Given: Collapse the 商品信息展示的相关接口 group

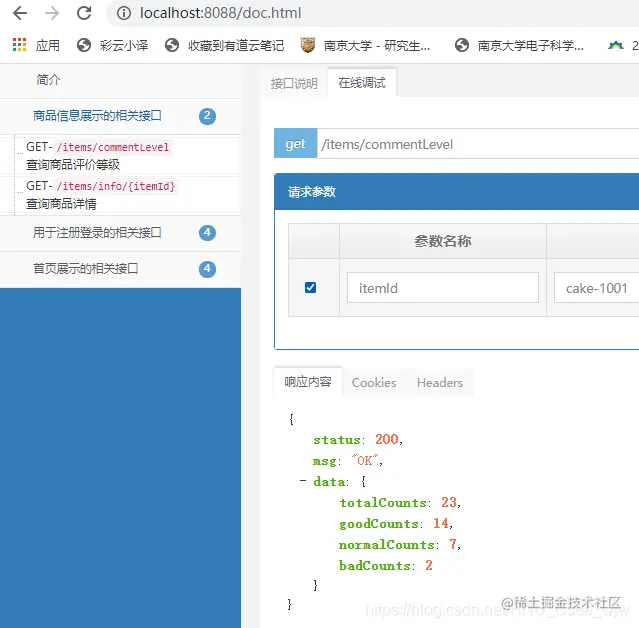Looking at the screenshot, I should (97, 116).
